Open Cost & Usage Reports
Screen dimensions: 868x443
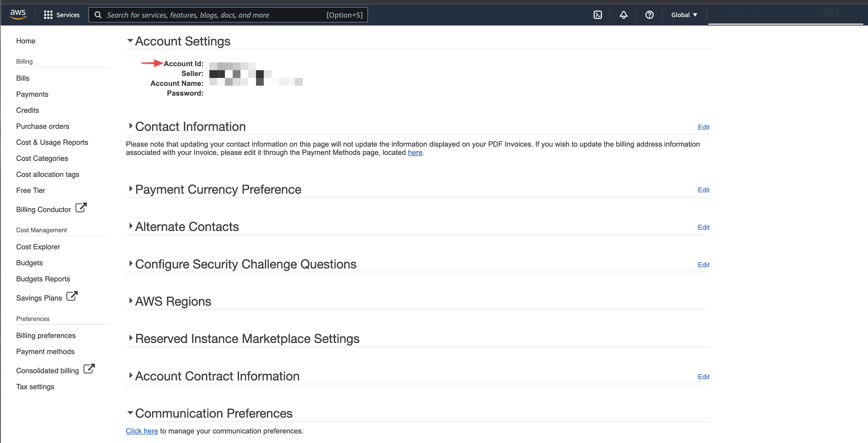click(52, 142)
